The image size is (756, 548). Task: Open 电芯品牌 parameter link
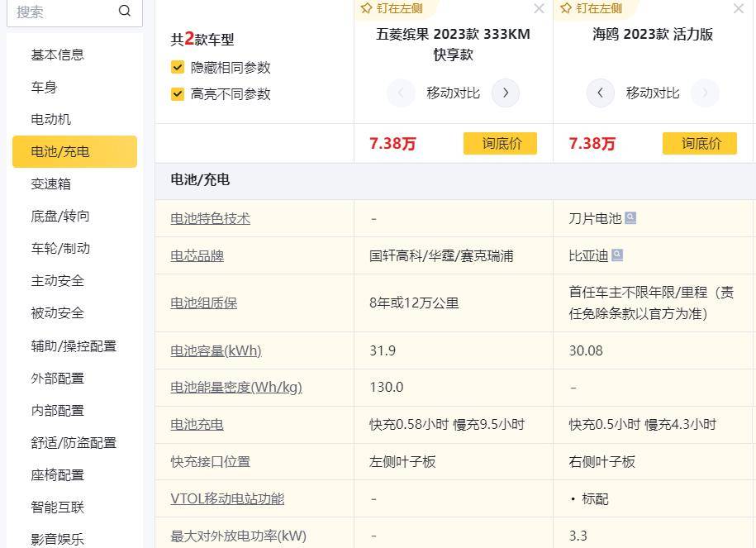tap(197, 255)
